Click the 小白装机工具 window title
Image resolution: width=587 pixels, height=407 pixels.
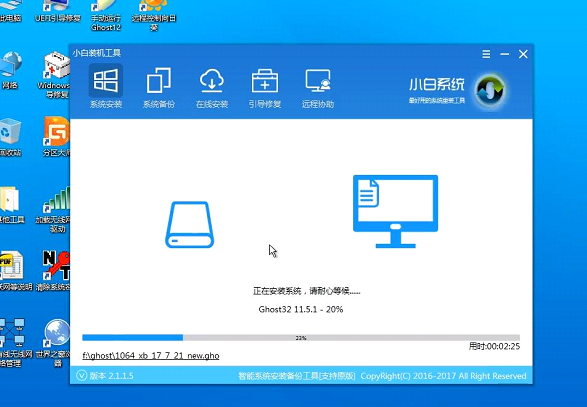pos(97,53)
